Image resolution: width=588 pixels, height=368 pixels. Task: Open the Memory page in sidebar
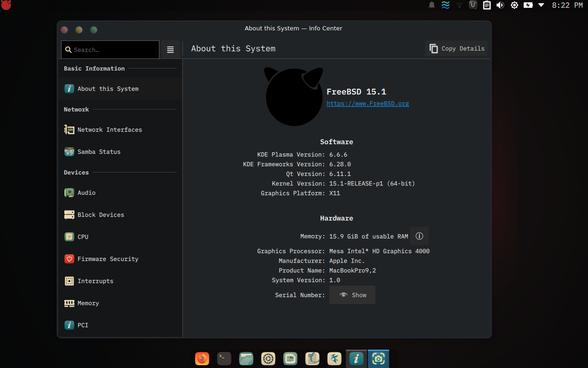coord(120,303)
